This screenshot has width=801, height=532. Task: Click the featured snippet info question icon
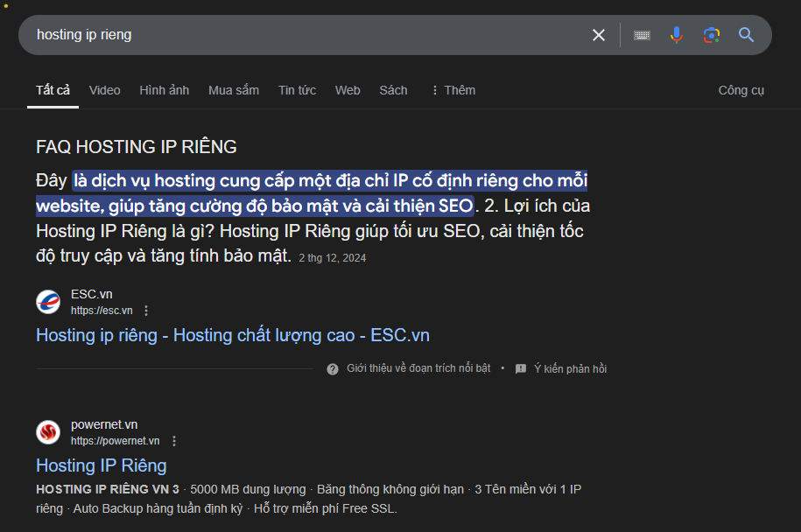(333, 369)
